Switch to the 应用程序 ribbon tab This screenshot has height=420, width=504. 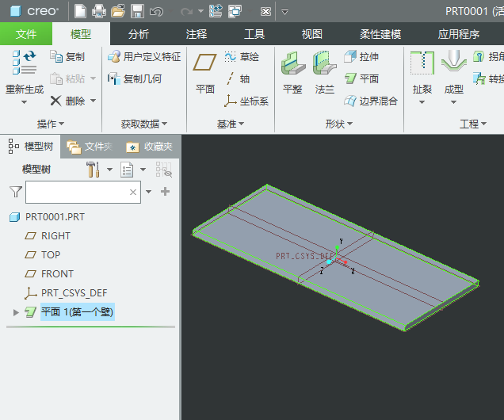[459, 34]
